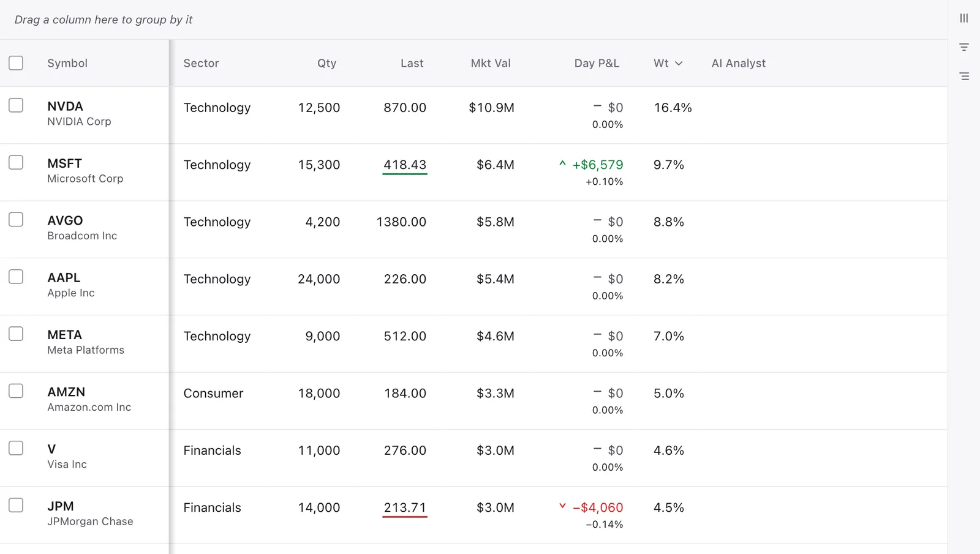Open the columns panel icon in sidebar
Screen dimensions: 980x554
pyautogui.click(x=964, y=18)
